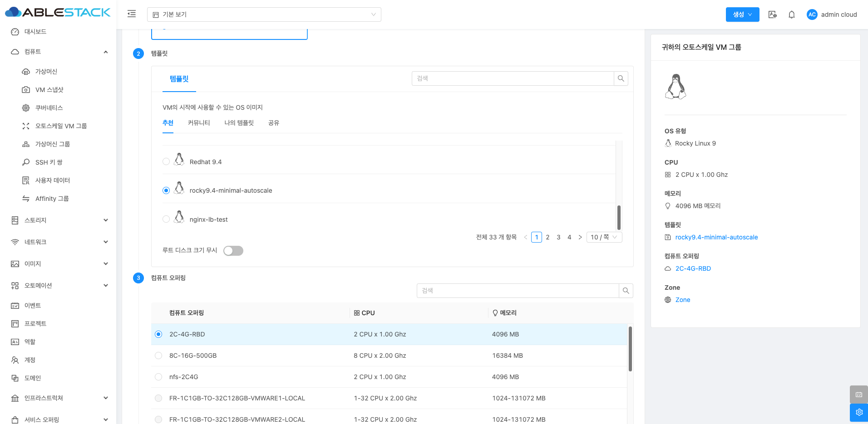868x424 pixels.
Task: Open the rocky9.4-minimal-autoscale link in summary
Action: coord(716,237)
